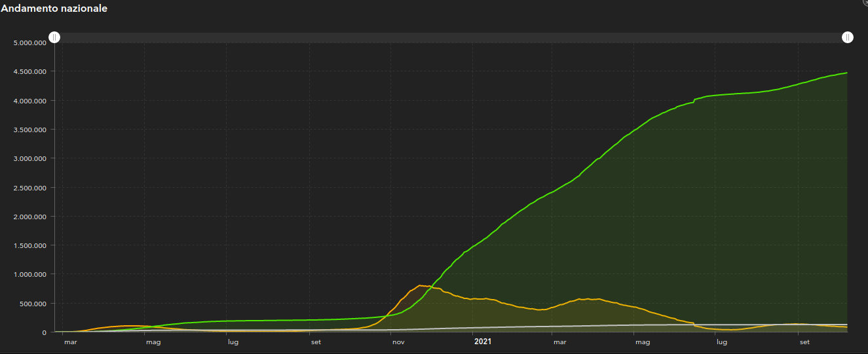Click the first 'mar' label on x-axis

[71, 342]
